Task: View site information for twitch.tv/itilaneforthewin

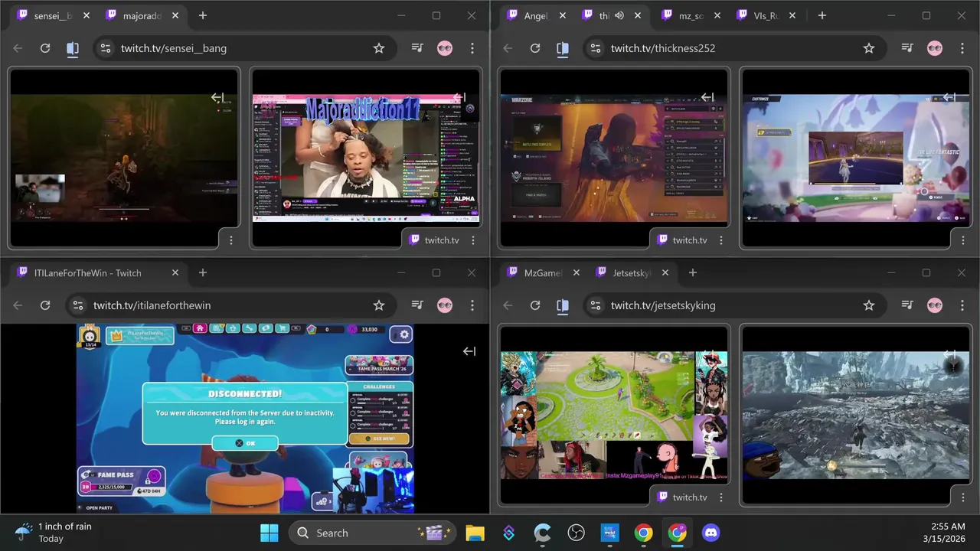Action: (78, 305)
